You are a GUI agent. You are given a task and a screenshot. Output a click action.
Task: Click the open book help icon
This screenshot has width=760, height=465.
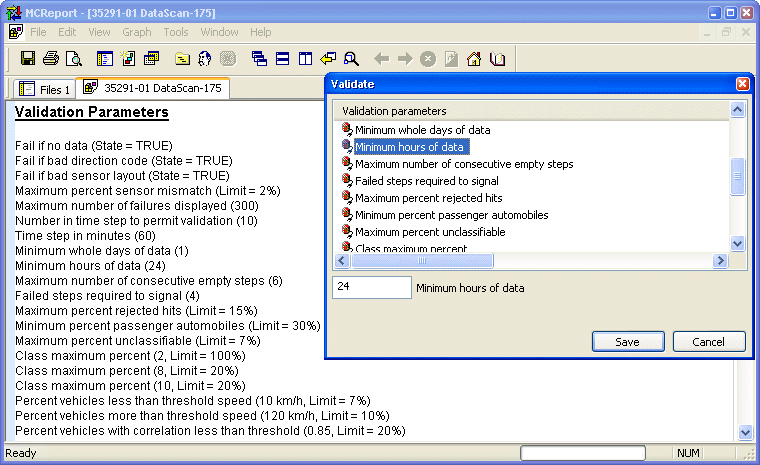497,59
